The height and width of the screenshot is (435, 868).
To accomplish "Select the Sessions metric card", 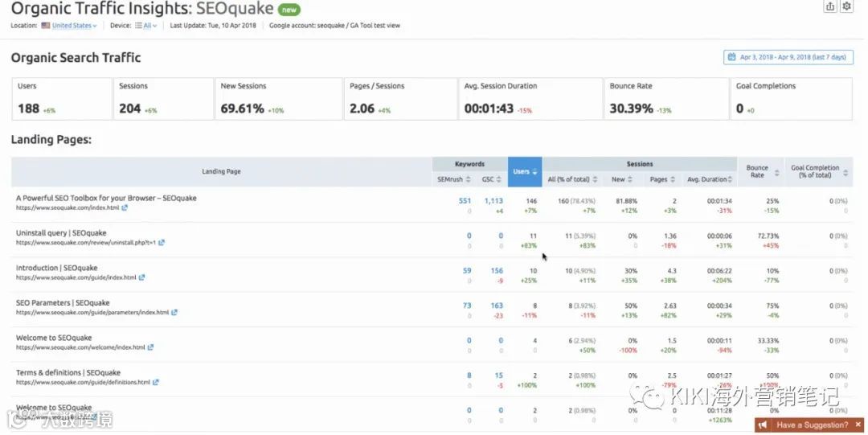I will pyautogui.click(x=163, y=99).
